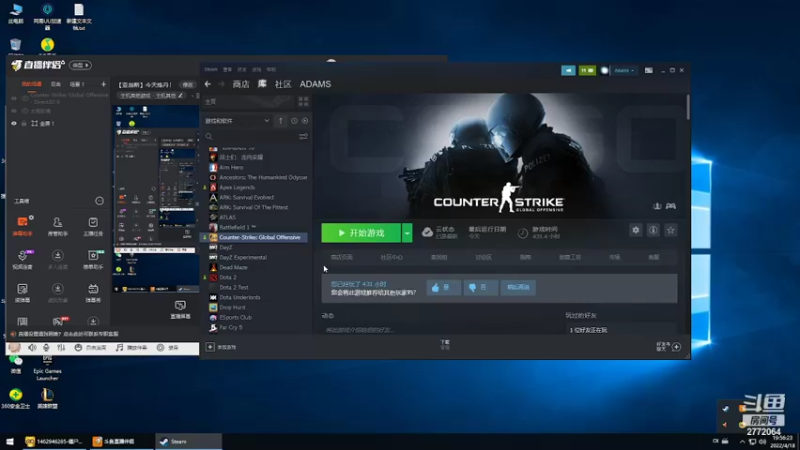
Task: Select Apex Legends in library list
Action: [237, 187]
